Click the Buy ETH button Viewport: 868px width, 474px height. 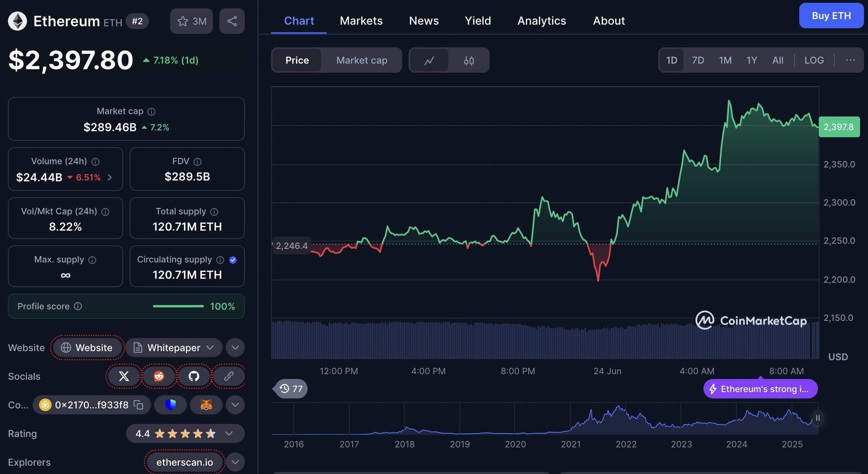[831, 16]
